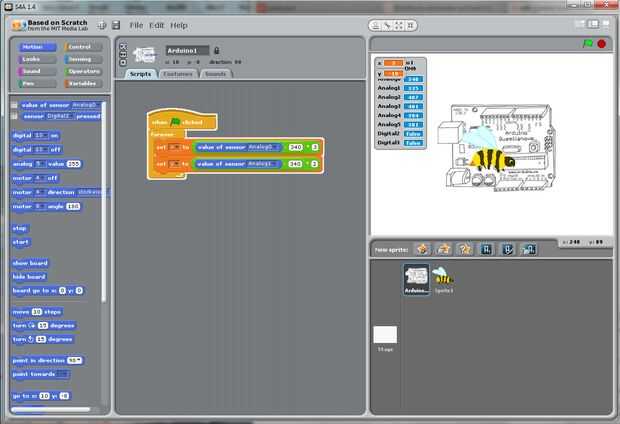The height and width of the screenshot is (424, 620).
Task: Select the Pen block category
Action: (37, 84)
